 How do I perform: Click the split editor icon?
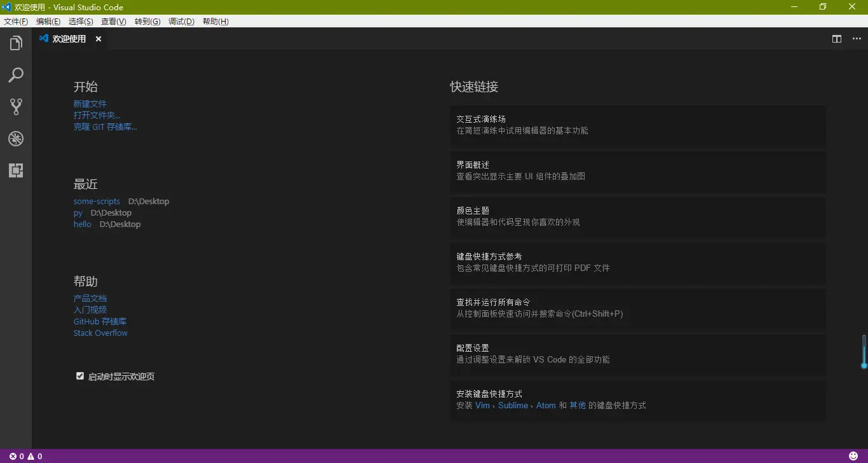[837, 39]
